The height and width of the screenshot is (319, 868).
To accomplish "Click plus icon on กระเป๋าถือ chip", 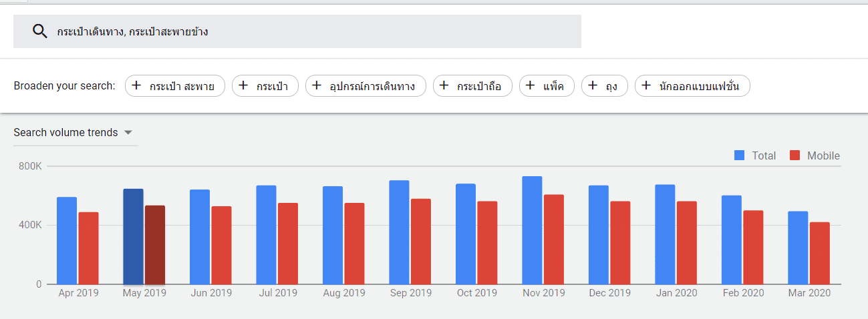I will pos(444,85).
